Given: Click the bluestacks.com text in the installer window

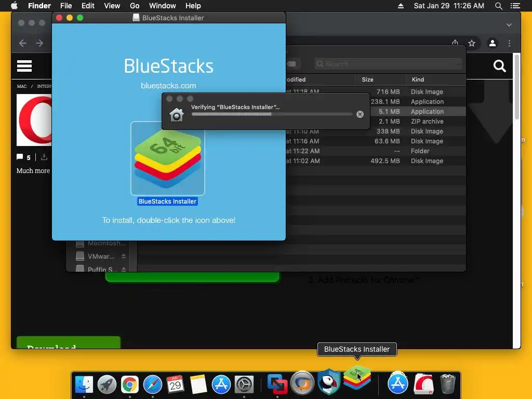Looking at the screenshot, I should pos(169,86).
